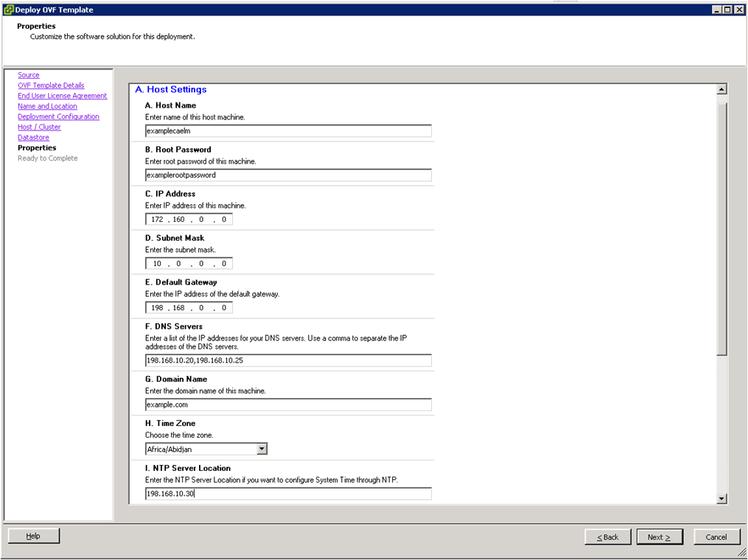Select the Root Password text field
Viewport: 748px width, 560px height.
(287, 175)
